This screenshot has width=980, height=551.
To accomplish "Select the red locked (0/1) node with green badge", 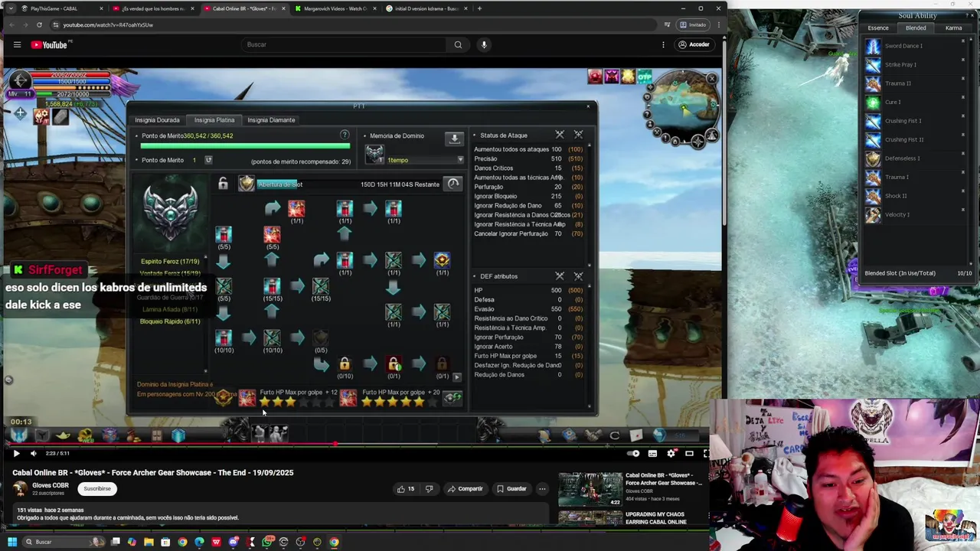I will coord(394,364).
